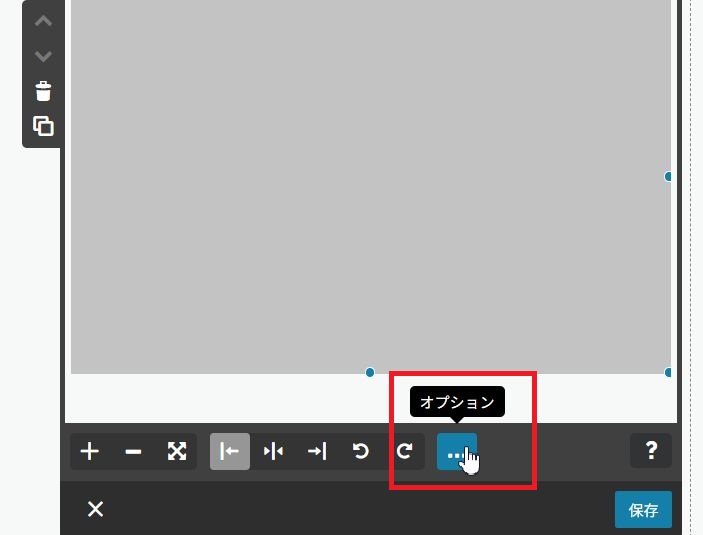The image size is (703, 535).
Task: Rotate image clockwise
Action: pyautogui.click(x=404, y=451)
